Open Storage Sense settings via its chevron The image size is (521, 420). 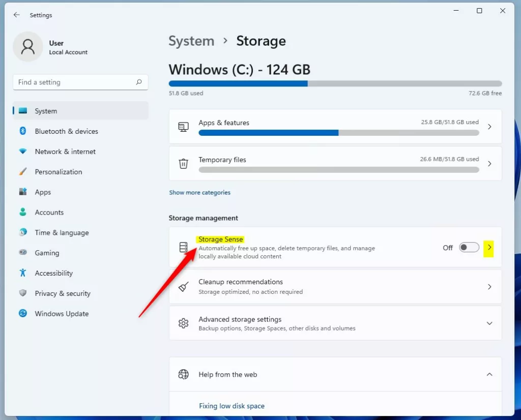point(489,247)
